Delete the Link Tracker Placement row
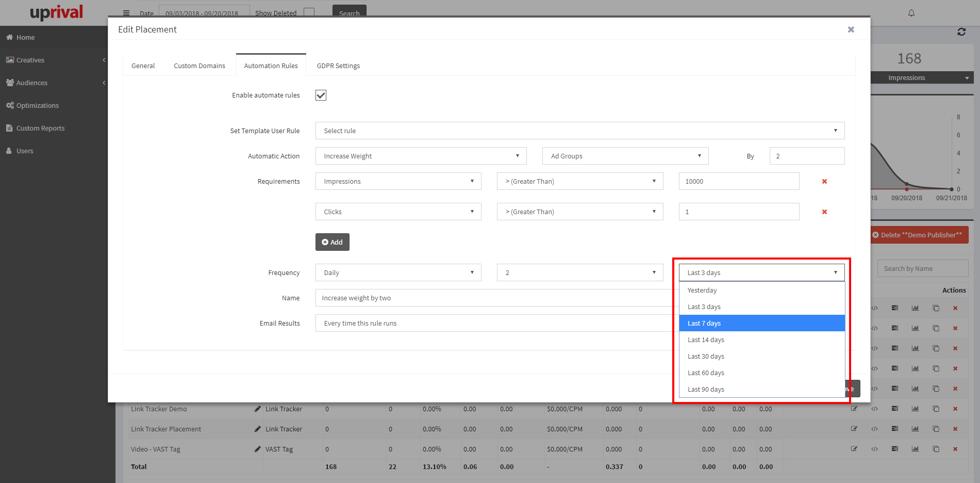This screenshot has height=483, width=980. 955,429
